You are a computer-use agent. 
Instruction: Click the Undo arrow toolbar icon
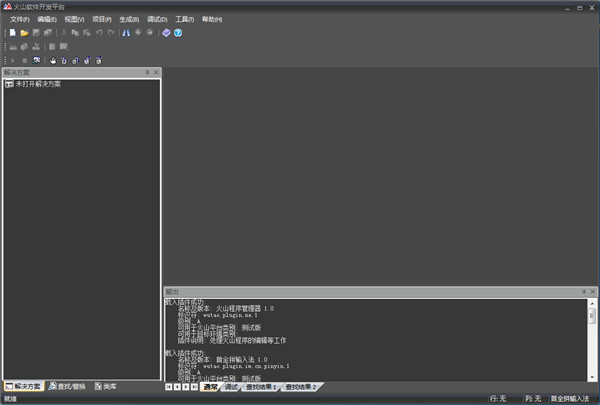pyautogui.click(x=100, y=33)
